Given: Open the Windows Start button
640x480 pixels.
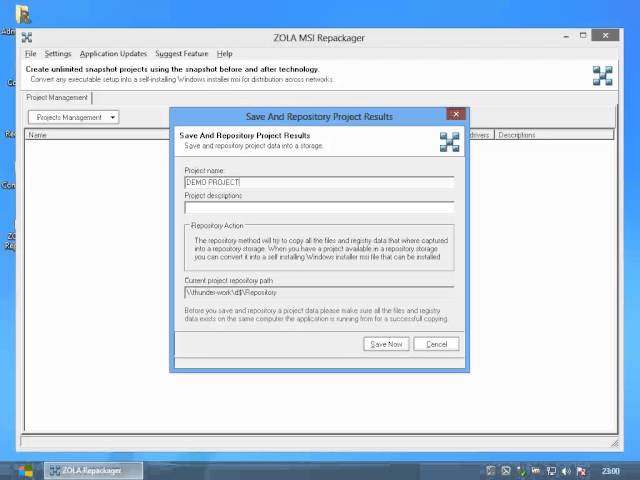Looking at the screenshot, I should (25, 471).
